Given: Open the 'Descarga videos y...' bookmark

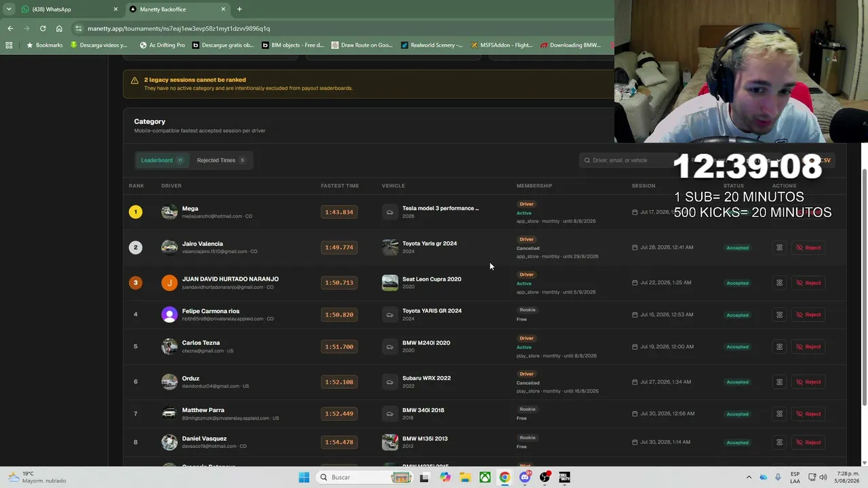Looking at the screenshot, I should [x=99, y=45].
